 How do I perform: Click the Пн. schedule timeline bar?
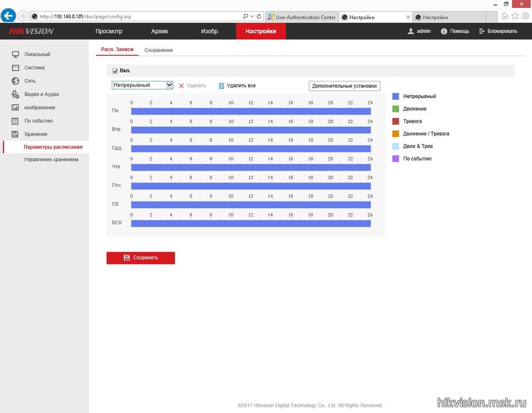[251, 111]
